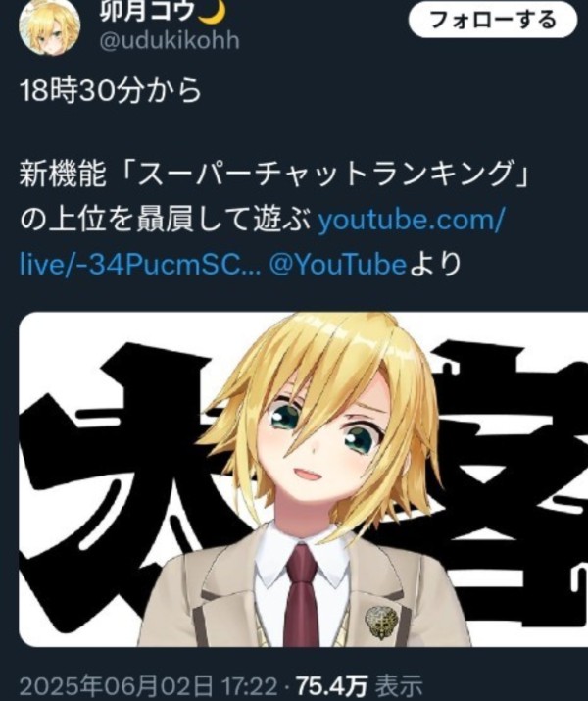Open the @YouTube mention
Viewport: 588px width, 701px height.
tap(338, 265)
